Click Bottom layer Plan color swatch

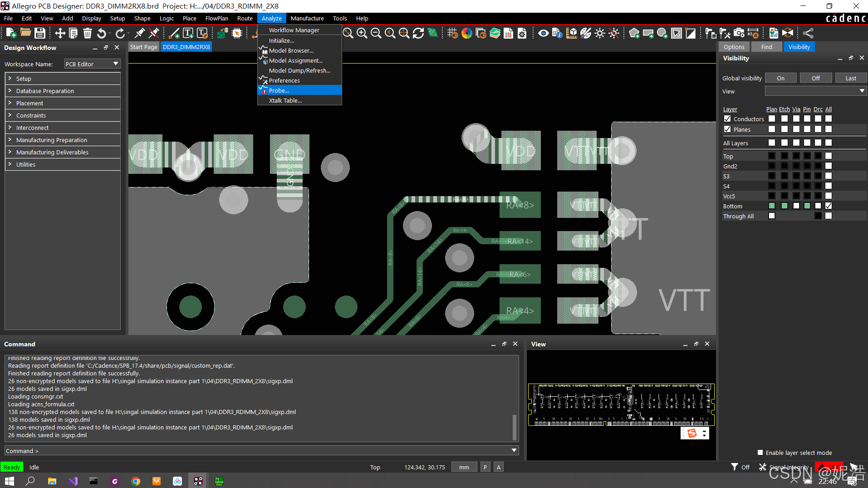click(x=772, y=206)
